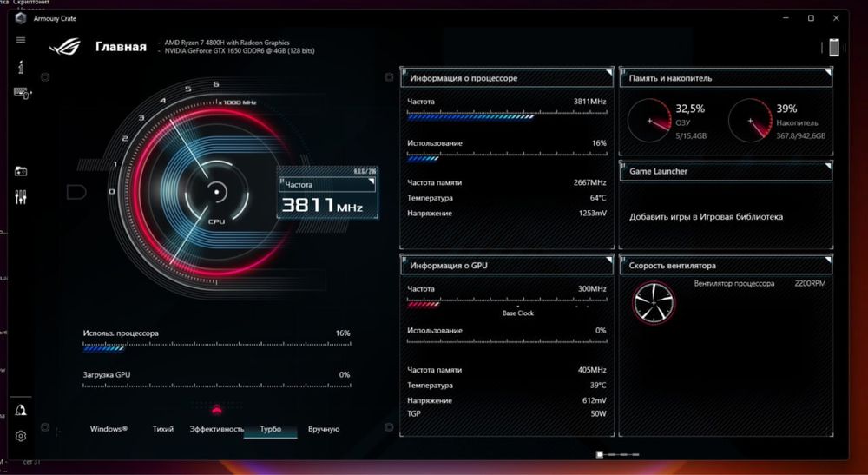Click the CPU Частота progress bar

pyautogui.click(x=507, y=116)
